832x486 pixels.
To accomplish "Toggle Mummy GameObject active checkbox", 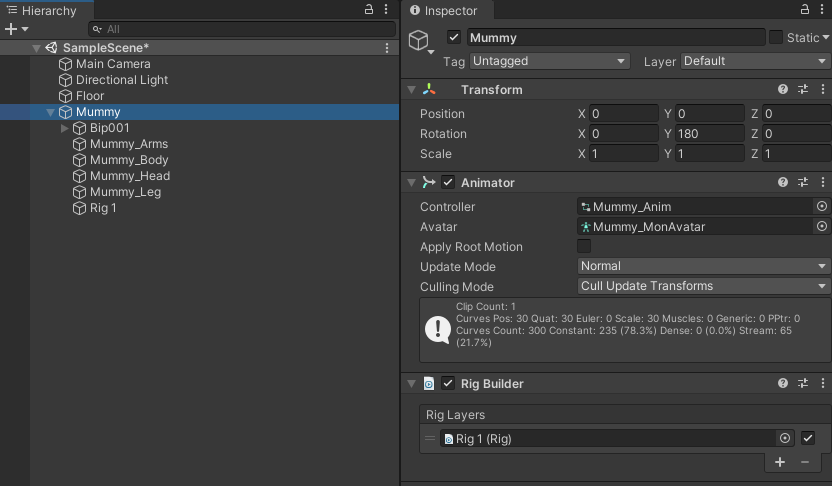I will (454, 37).
